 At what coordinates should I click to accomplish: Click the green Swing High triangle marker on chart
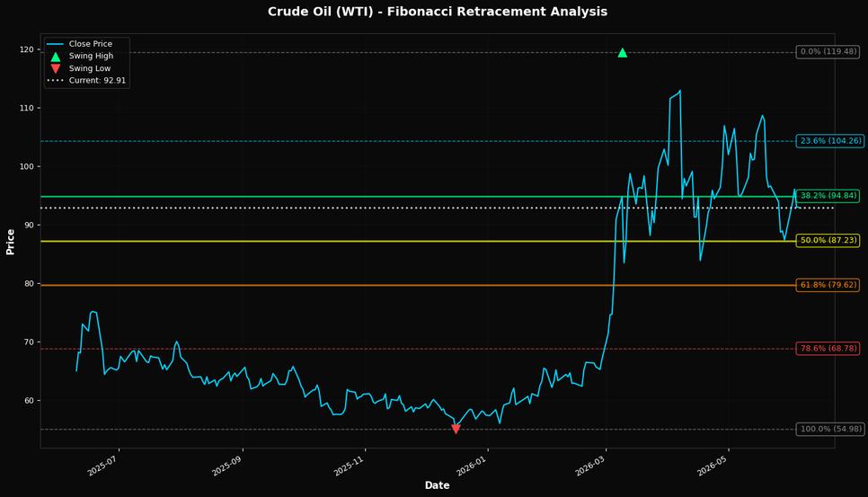622,53
